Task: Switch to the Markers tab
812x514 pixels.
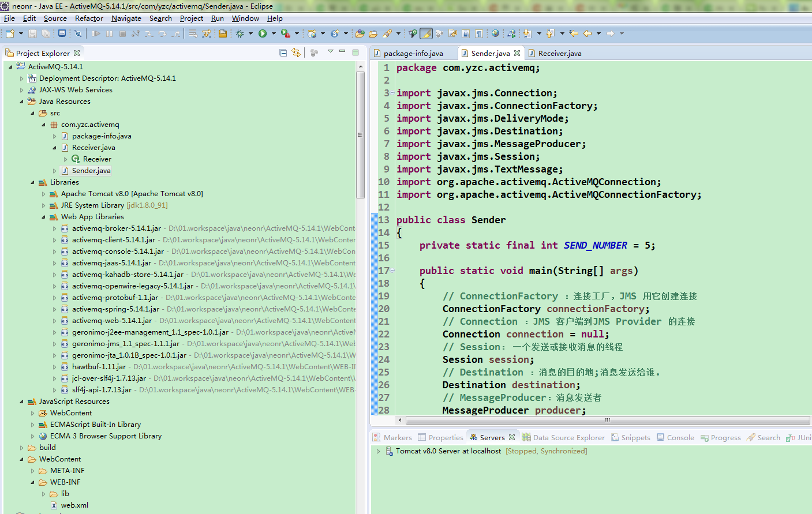Action: pyautogui.click(x=392, y=438)
